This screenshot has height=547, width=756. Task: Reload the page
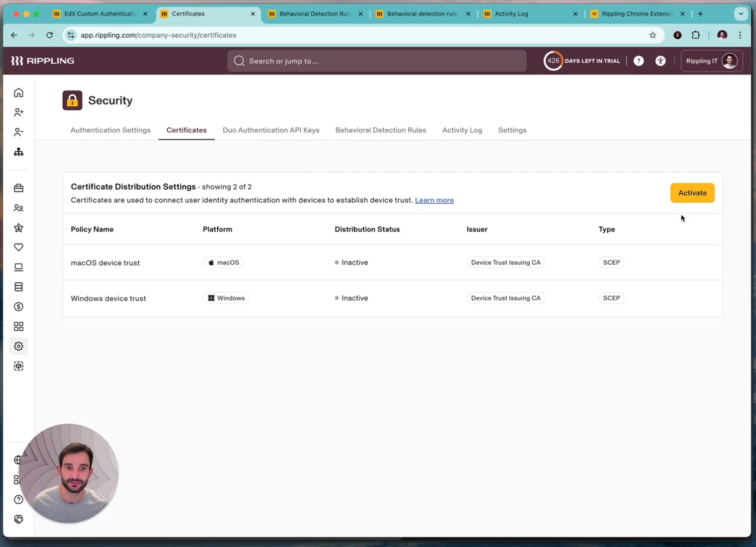(50, 35)
